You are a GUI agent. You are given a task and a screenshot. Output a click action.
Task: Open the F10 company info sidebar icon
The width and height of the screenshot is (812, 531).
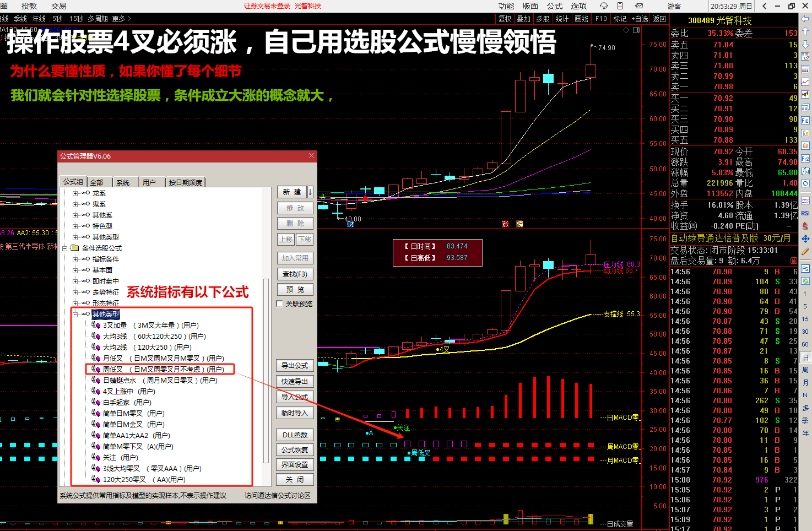tap(805, 120)
